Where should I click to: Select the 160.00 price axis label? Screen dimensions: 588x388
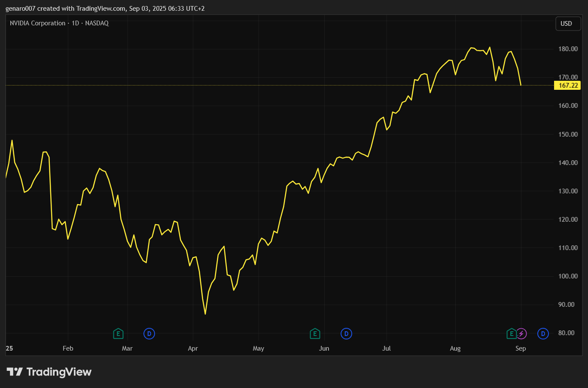click(568, 106)
